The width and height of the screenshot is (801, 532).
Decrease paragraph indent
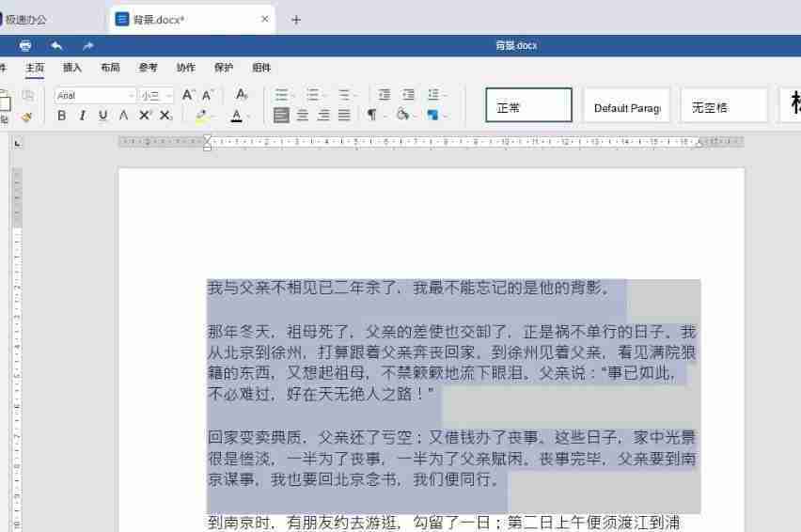click(385, 95)
